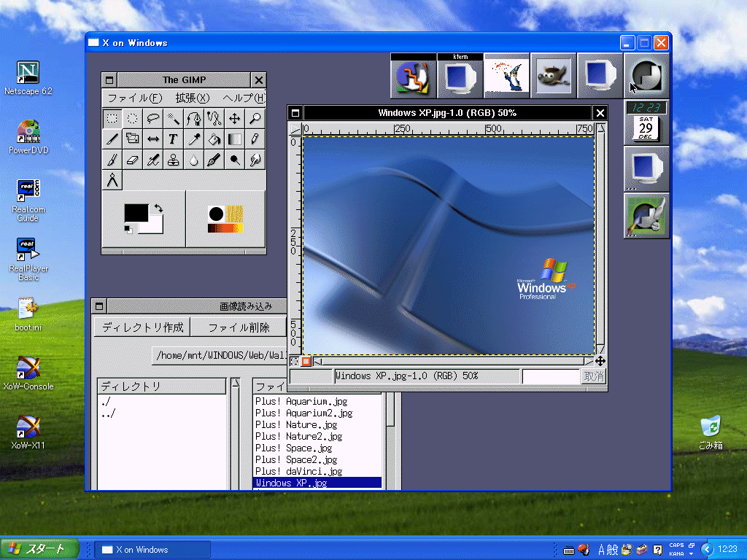The image size is (747, 560).
Task: Select the Elliptical Select tool
Action: pos(133,118)
